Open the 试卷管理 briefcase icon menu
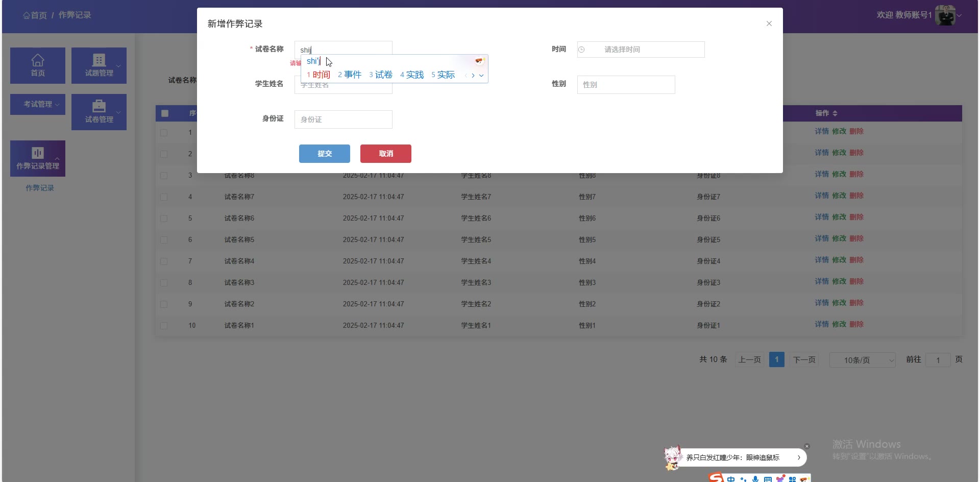This screenshot has height=482, width=980. coord(99,106)
